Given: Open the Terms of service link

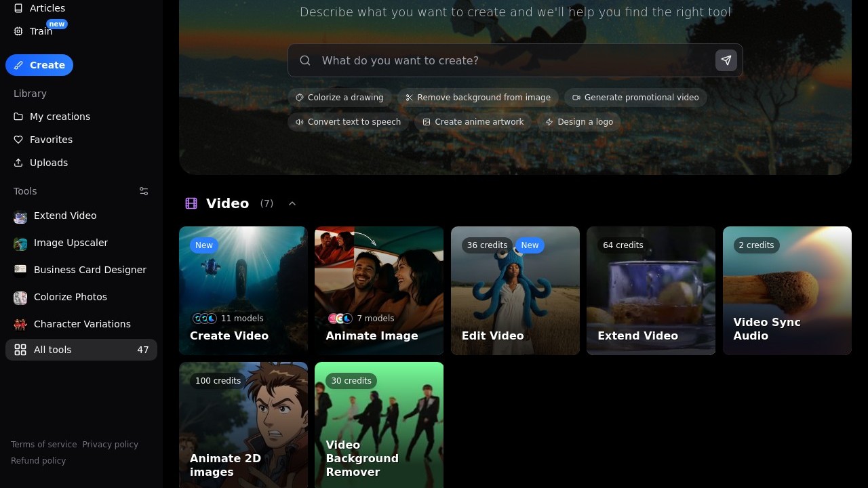Looking at the screenshot, I should pyautogui.click(x=43, y=445).
